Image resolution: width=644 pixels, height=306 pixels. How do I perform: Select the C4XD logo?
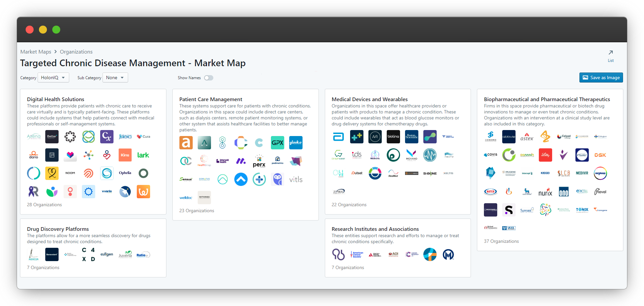(x=89, y=254)
